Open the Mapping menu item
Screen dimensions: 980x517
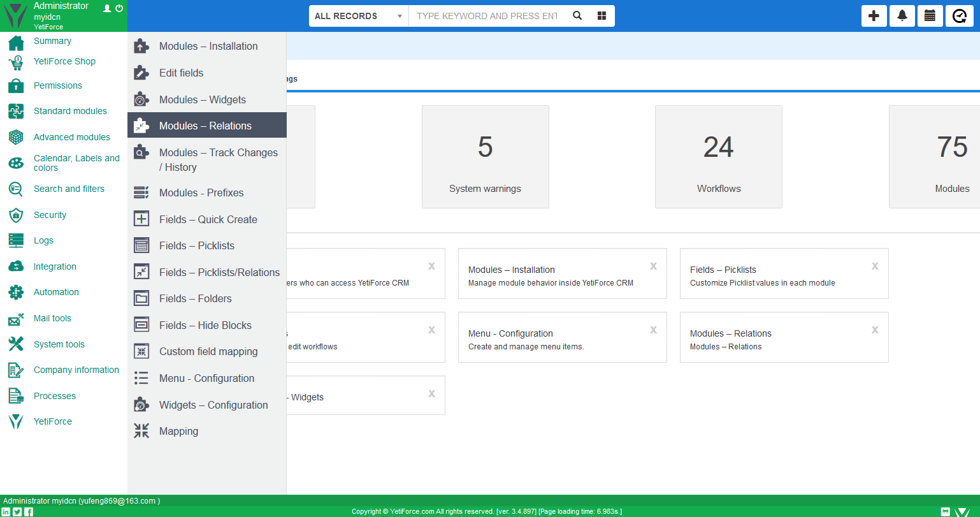(x=207, y=431)
